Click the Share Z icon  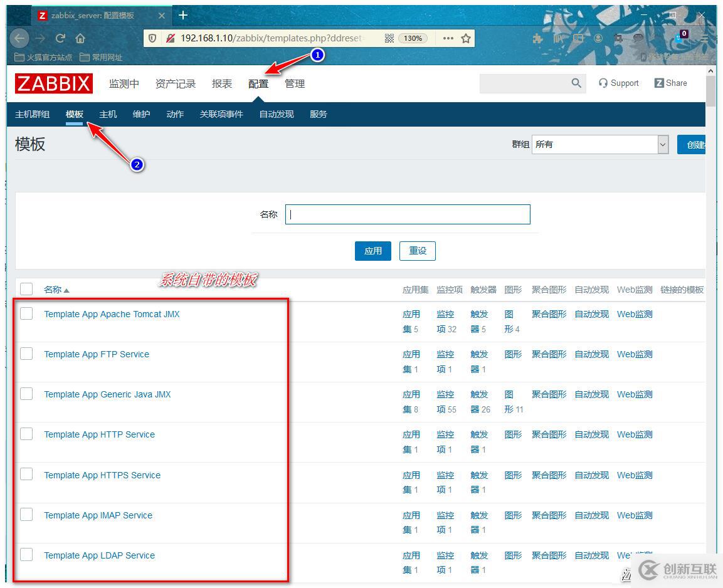tap(660, 83)
